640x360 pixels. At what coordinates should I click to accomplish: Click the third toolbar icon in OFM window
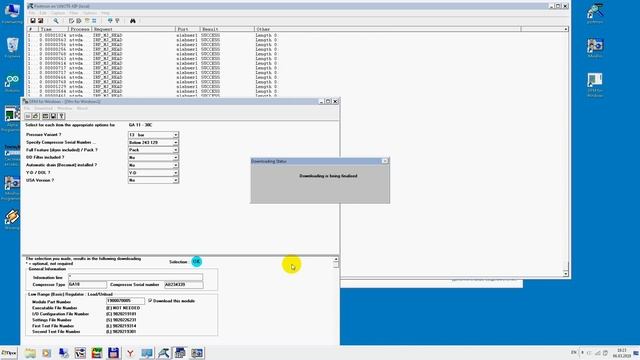pos(46,116)
